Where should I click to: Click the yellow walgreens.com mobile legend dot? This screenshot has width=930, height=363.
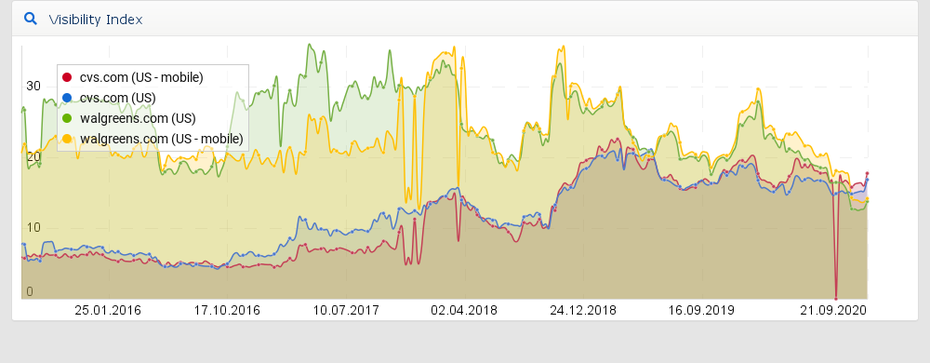[x=67, y=139]
